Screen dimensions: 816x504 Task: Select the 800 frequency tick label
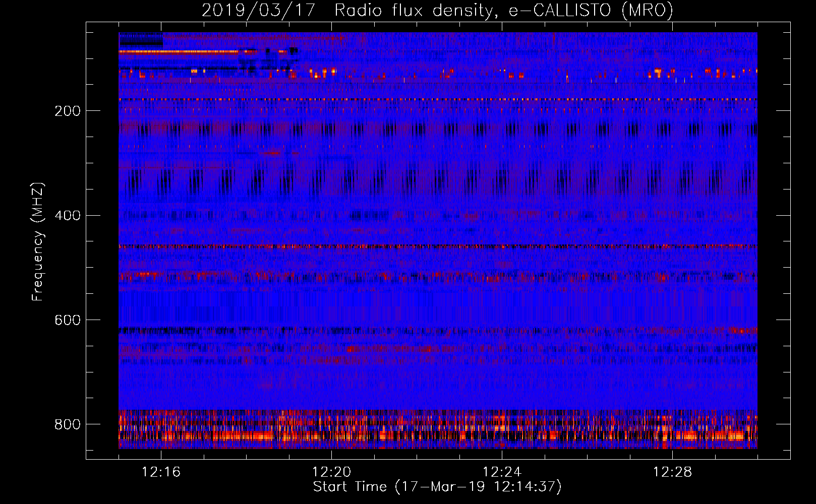click(68, 424)
